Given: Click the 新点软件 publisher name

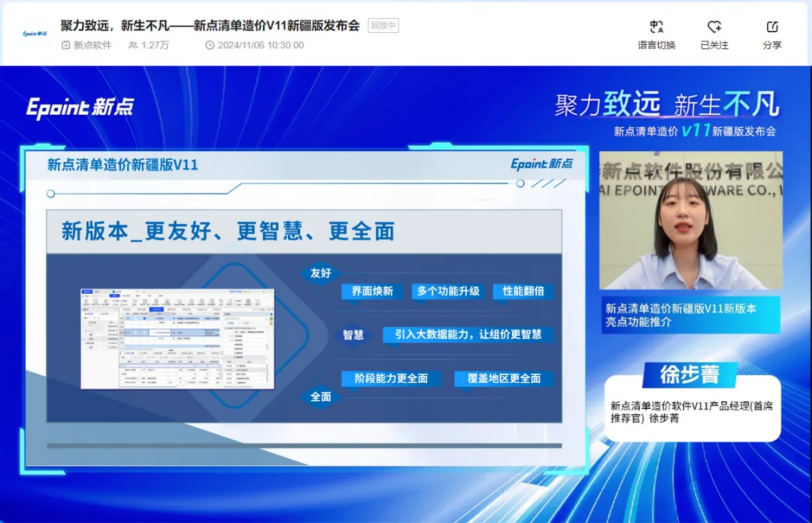Looking at the screenshot, I should click(x=93, y=45).
